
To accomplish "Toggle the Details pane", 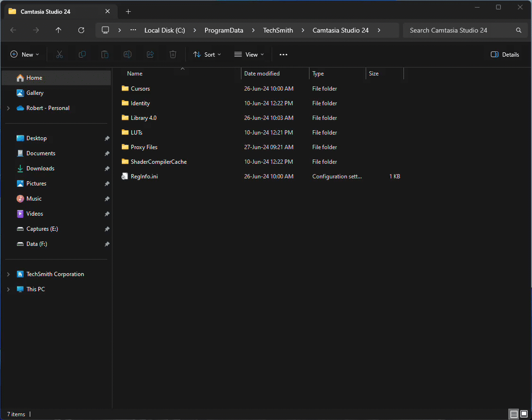I will point(505,54).
